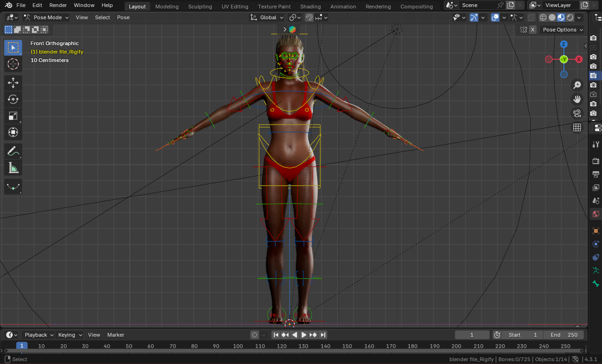602x364 pixels.
Task: Open the Pose Mode dropdown
Action: (x=46, y=18)
